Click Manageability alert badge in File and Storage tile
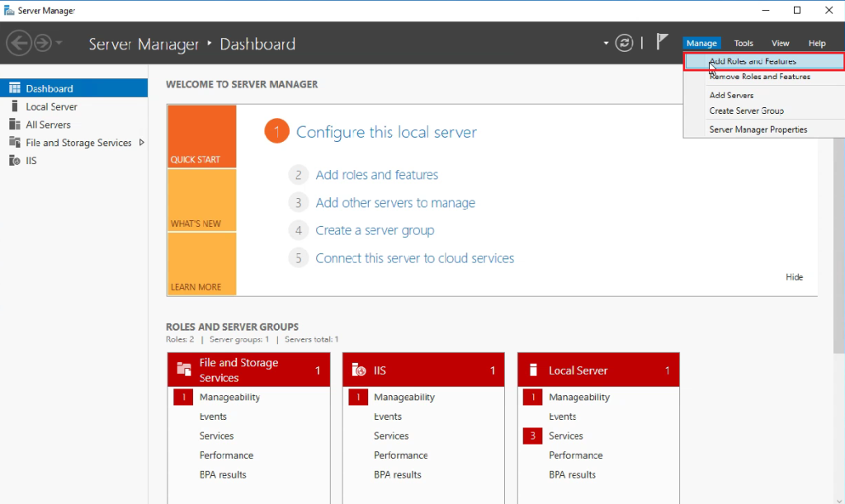 click(183, 398)
